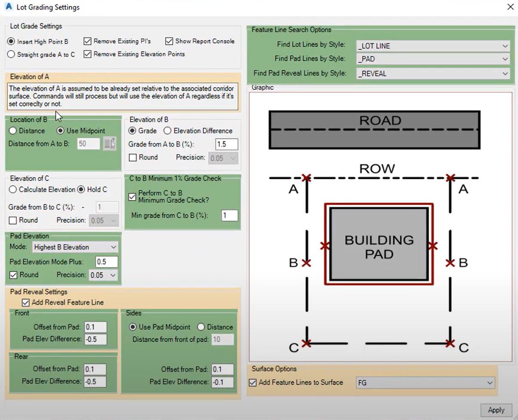Click the Distance from front of pad field
The height and width of the screenshot is (420, 518).
coord(223,340)
